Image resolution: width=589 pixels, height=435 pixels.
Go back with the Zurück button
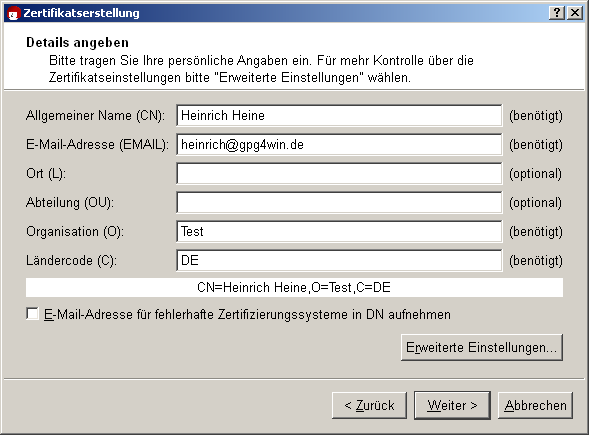[369, 405]
